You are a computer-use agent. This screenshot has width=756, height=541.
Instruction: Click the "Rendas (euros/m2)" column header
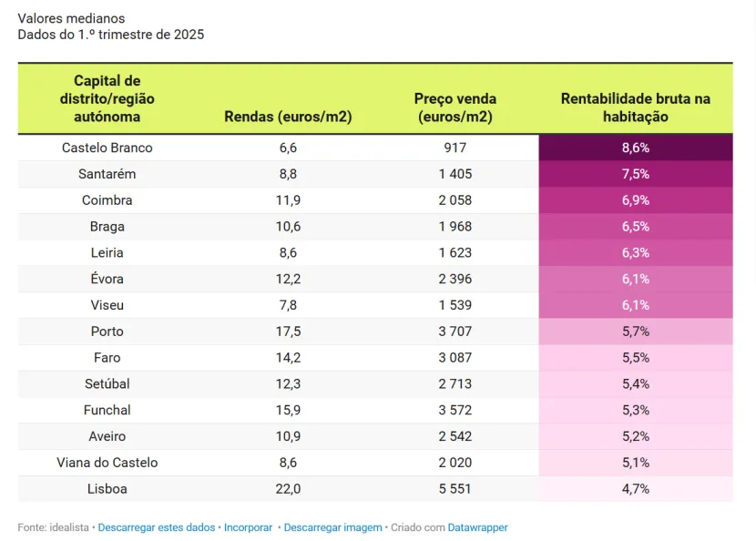coord(288,117)
